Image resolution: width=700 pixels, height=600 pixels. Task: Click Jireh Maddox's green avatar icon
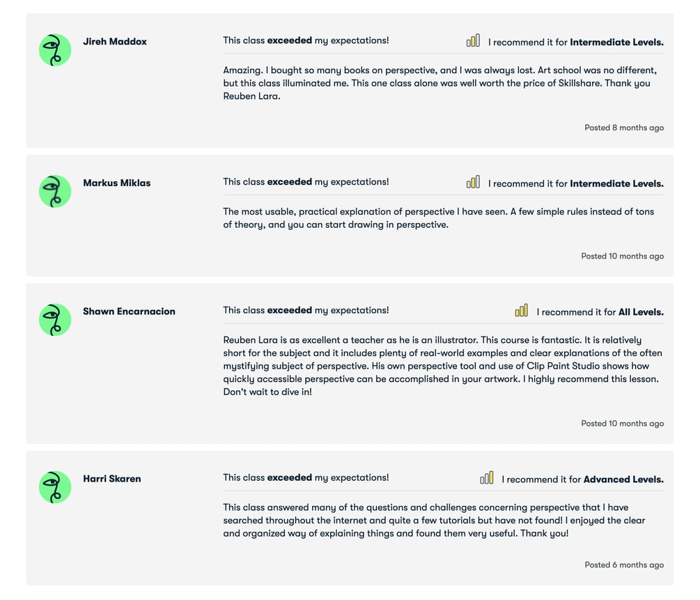(55, 50)
